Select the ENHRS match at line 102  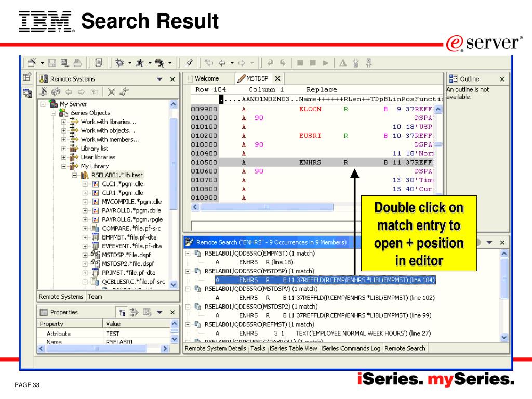click(325, 298)
